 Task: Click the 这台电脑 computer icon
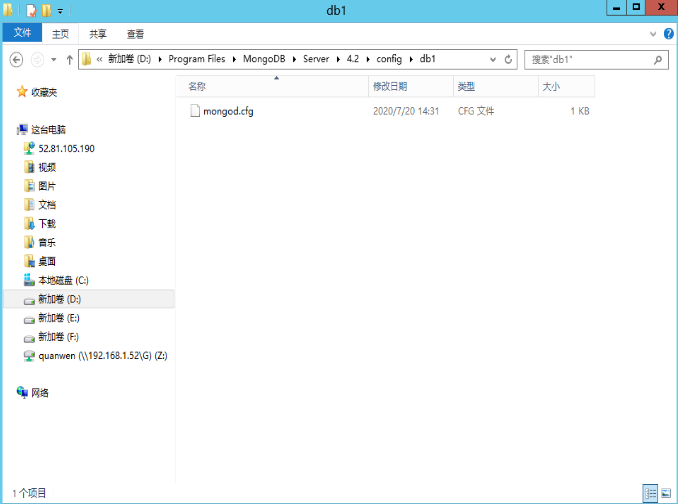[x=22, y=129]
